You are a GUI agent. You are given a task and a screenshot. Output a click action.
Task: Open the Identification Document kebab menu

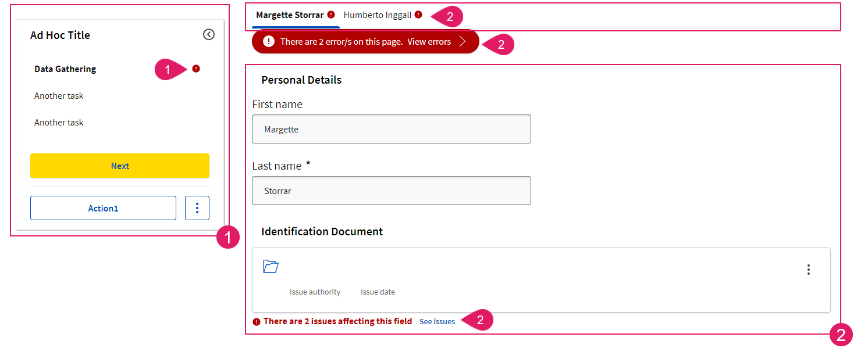pyautogui.click(x=809, y=270)
